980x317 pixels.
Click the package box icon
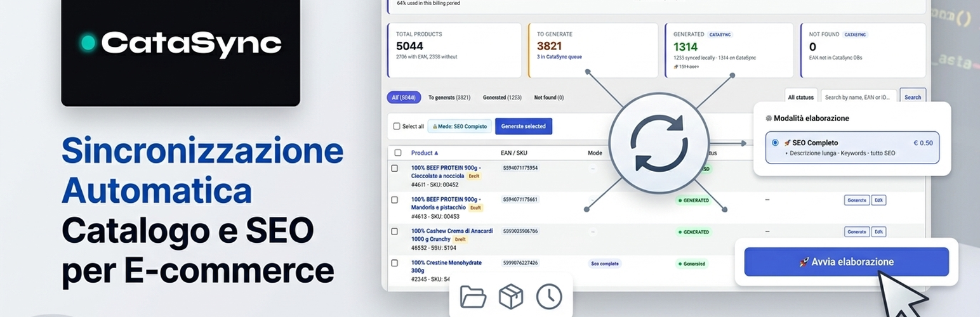tap(511, 296)
